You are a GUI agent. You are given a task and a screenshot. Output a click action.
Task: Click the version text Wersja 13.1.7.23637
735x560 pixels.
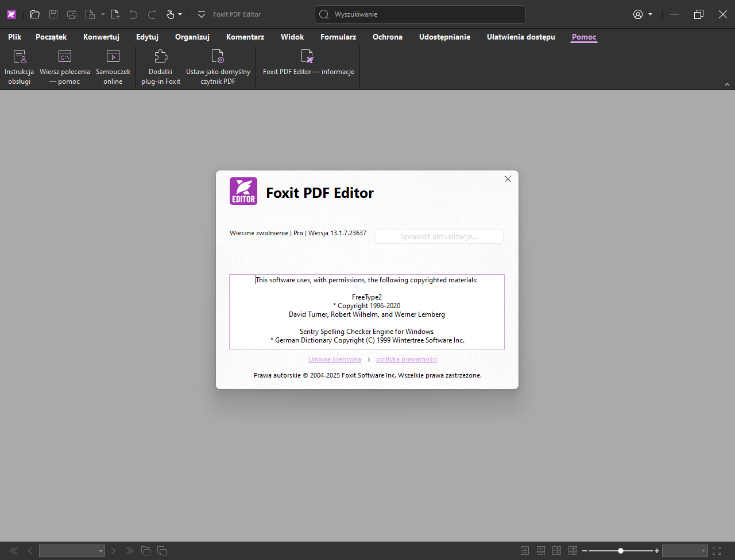tap(337, 233)
